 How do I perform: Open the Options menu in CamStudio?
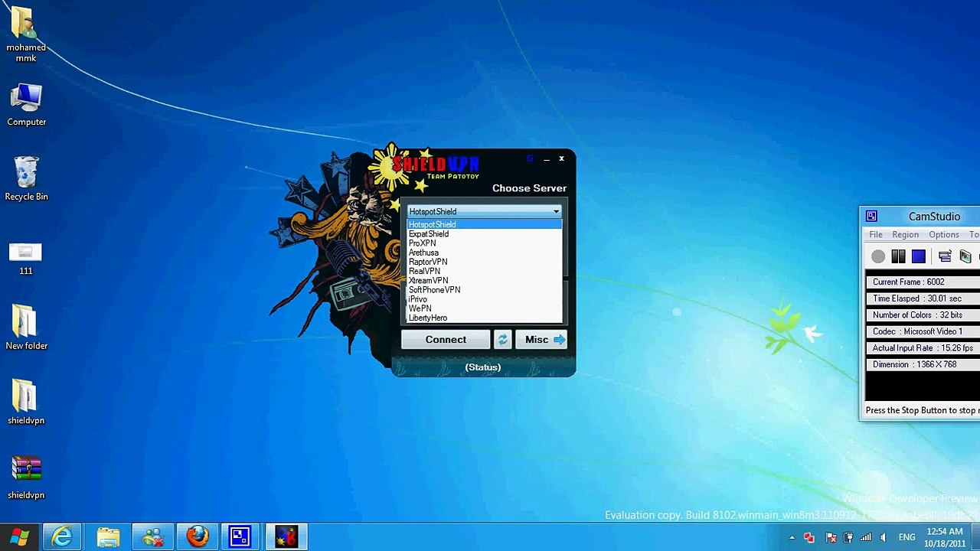(944, 235)
